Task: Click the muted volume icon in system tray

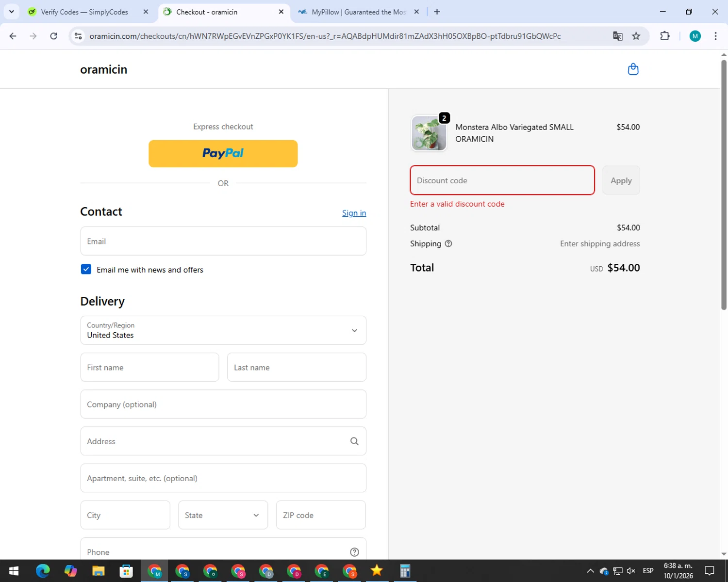Action: (x=631, y=571)
